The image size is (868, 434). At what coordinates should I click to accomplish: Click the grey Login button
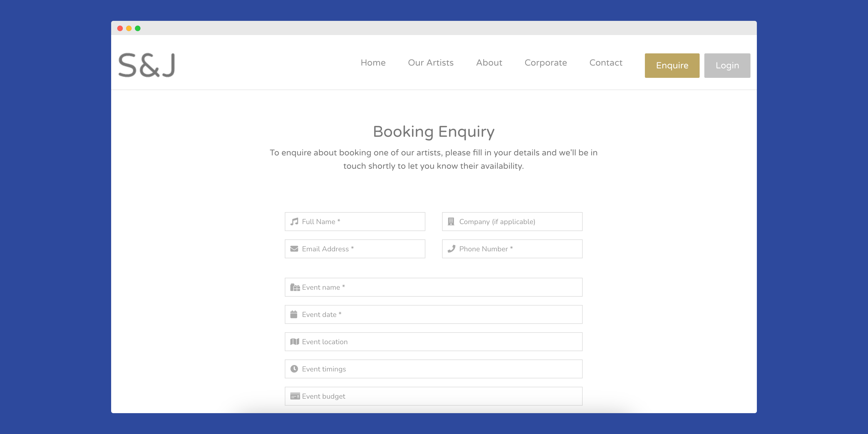pos(727,65)
